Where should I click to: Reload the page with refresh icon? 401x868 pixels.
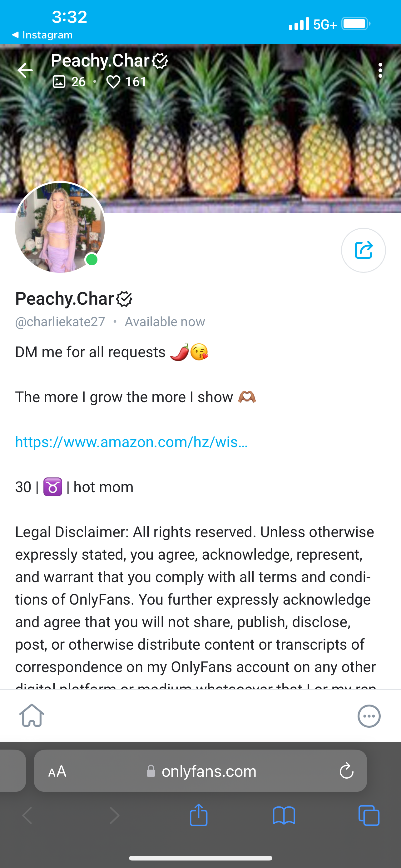click(x=346, y=771)
